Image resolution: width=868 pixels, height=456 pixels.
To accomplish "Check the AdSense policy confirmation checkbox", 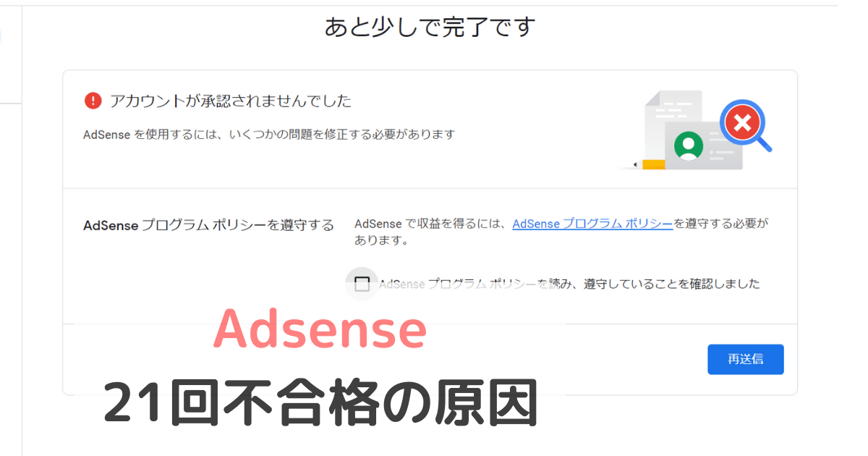I will coord(362,284).
